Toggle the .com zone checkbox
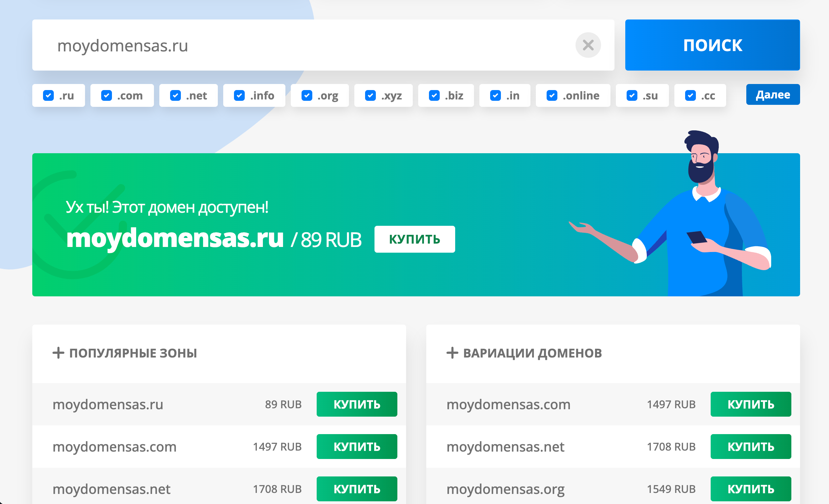 pyautogui.click(x=107, y=95)
